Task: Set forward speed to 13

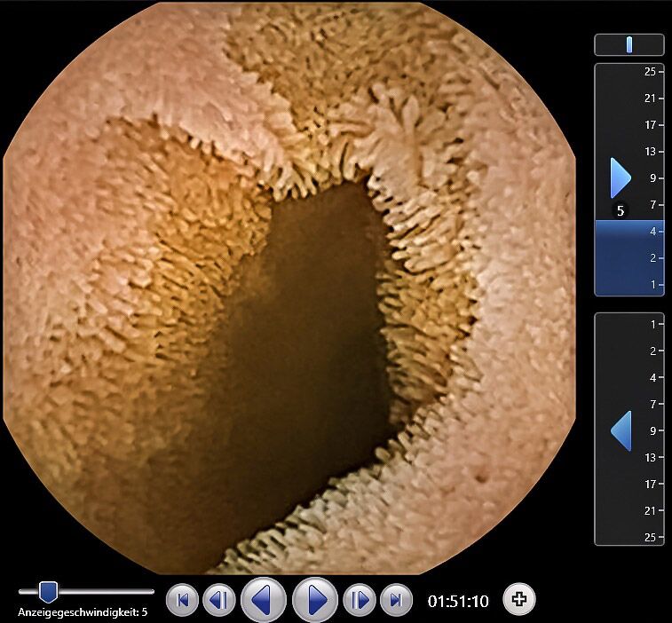Action: coord(650,152)
